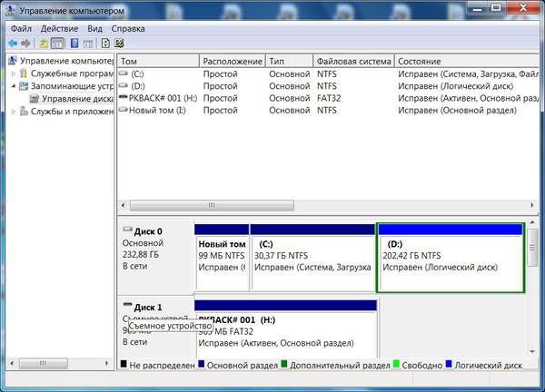Click the green Дополнительный раздел legend swatch

tap(284, 364)
